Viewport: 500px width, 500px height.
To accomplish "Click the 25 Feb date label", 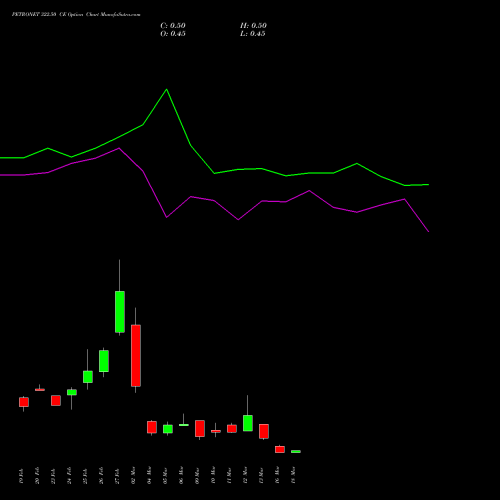I will 85,476.
